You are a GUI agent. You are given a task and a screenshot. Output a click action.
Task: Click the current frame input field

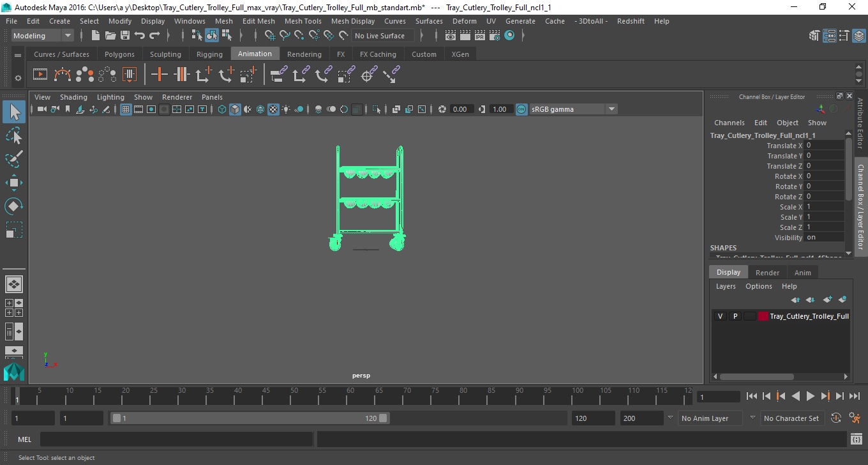[x=718, y=397]
